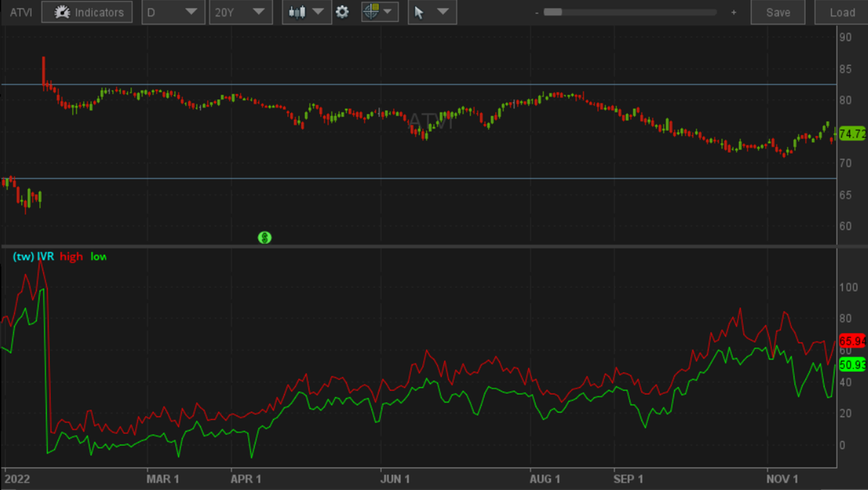This screenshot has height=490, width=868.
Task: Click the JUN 1 date axis label
Action: coord(395,479)
